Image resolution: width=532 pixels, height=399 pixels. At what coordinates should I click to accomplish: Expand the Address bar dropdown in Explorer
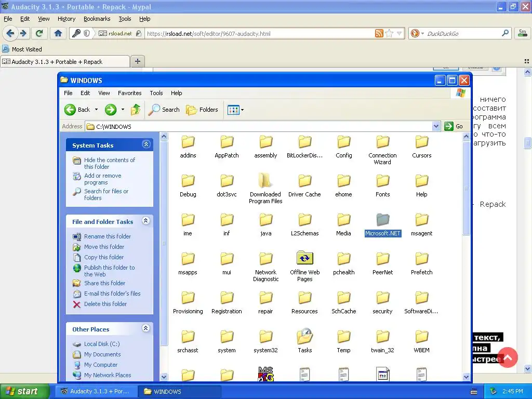pos(436,127)
